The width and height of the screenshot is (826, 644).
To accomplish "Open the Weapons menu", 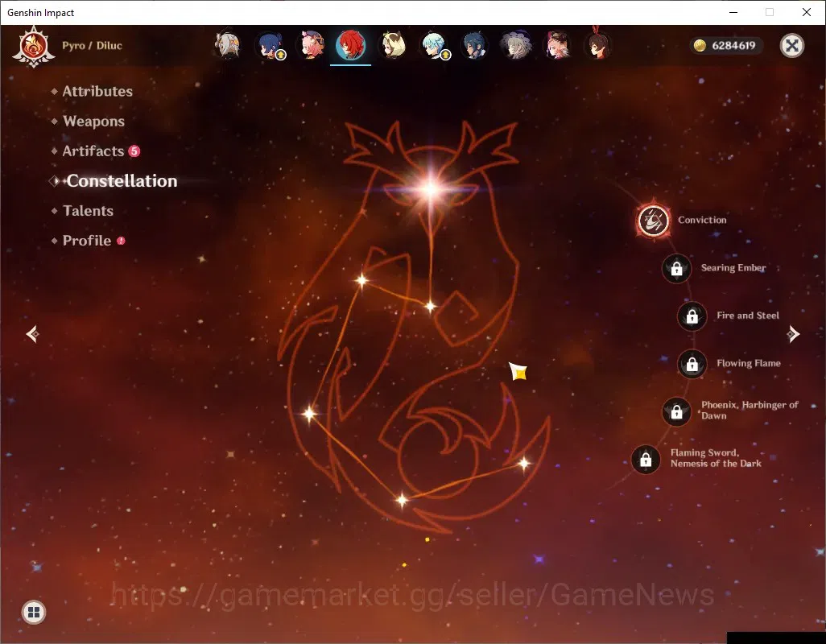I will (93, 121).
